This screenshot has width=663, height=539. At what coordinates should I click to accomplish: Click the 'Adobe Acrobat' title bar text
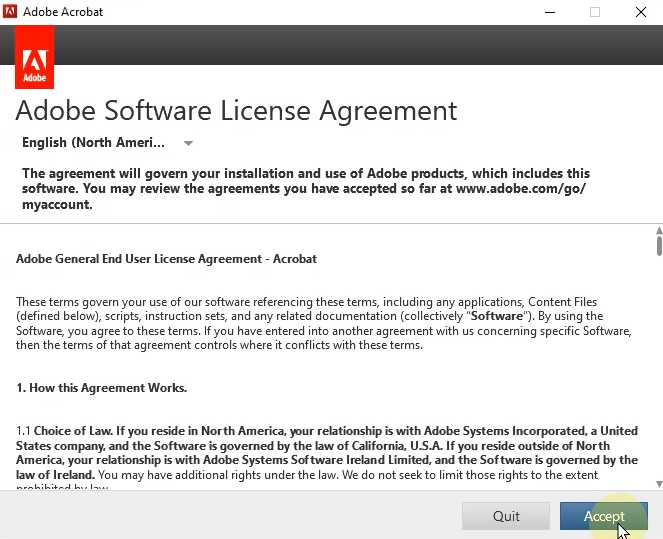(x=63, y=12)
